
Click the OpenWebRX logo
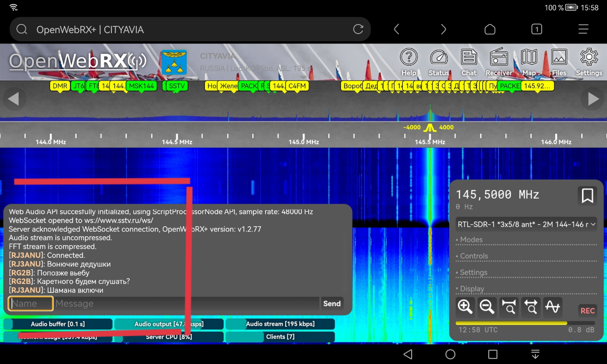[78, 62]
